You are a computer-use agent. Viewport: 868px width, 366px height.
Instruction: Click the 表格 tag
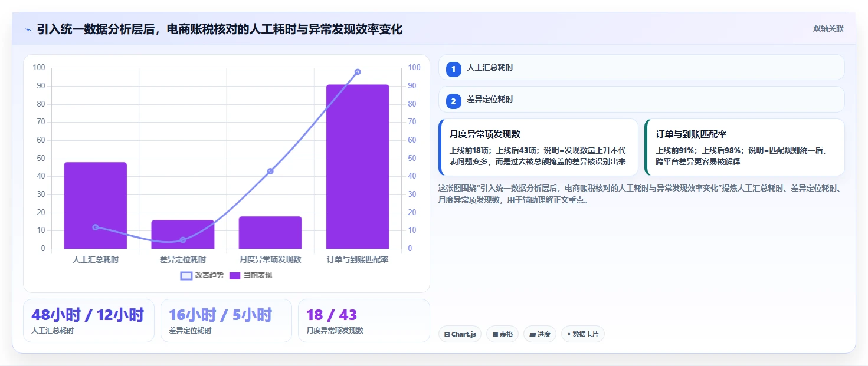pos(502,334)
